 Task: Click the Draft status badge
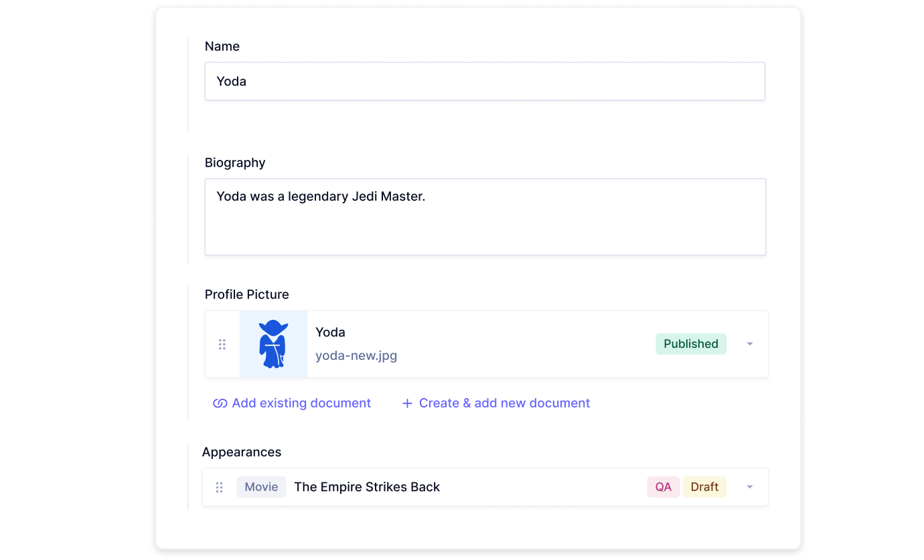[704, 487]
